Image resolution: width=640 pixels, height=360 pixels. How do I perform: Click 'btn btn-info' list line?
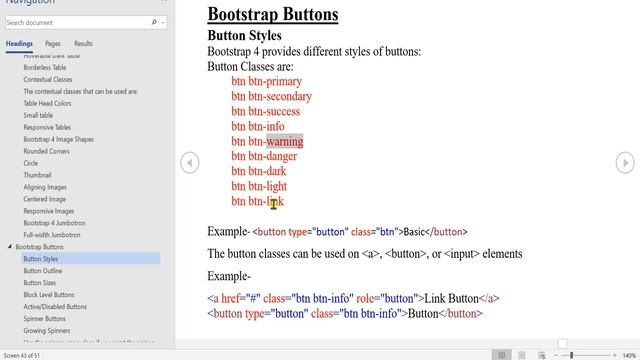(x=258, y=127)
